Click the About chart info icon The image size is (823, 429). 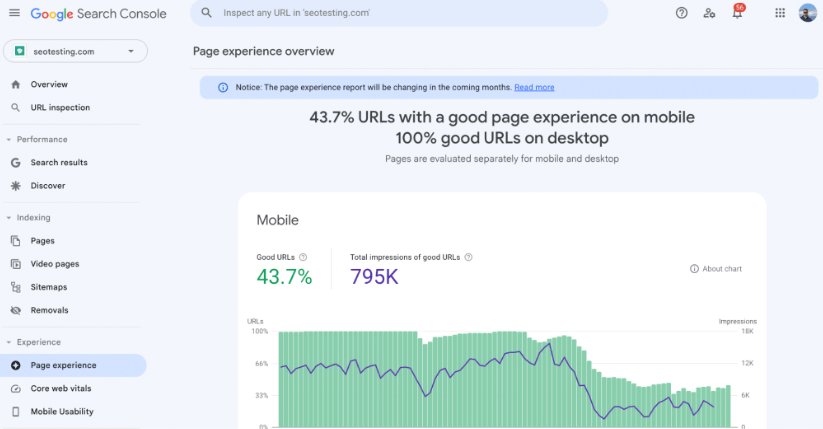tap(694, 268)
